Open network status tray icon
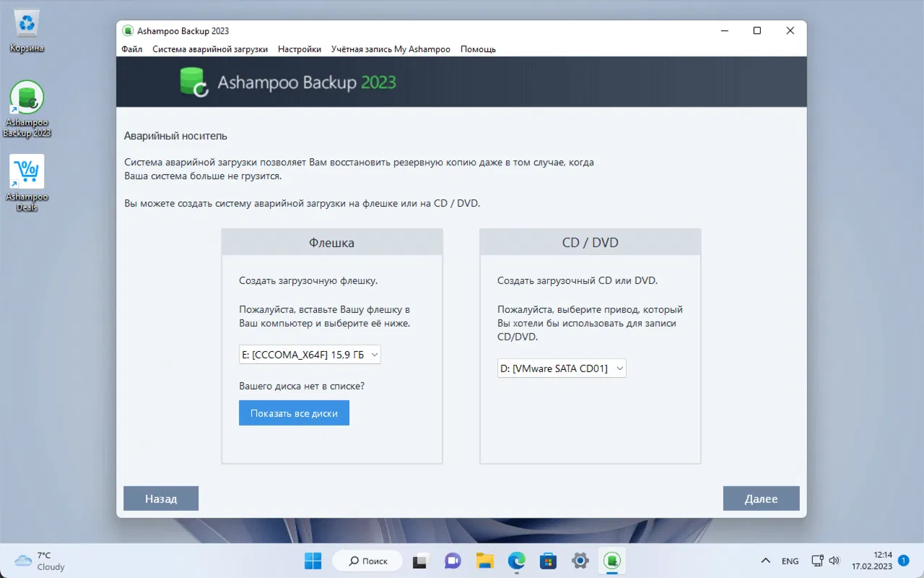 (817, 561)
